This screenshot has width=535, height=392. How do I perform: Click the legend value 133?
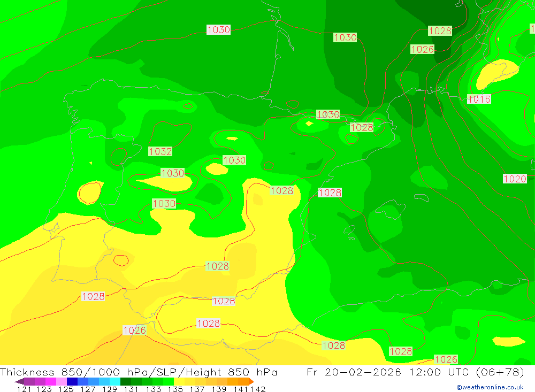153,389
